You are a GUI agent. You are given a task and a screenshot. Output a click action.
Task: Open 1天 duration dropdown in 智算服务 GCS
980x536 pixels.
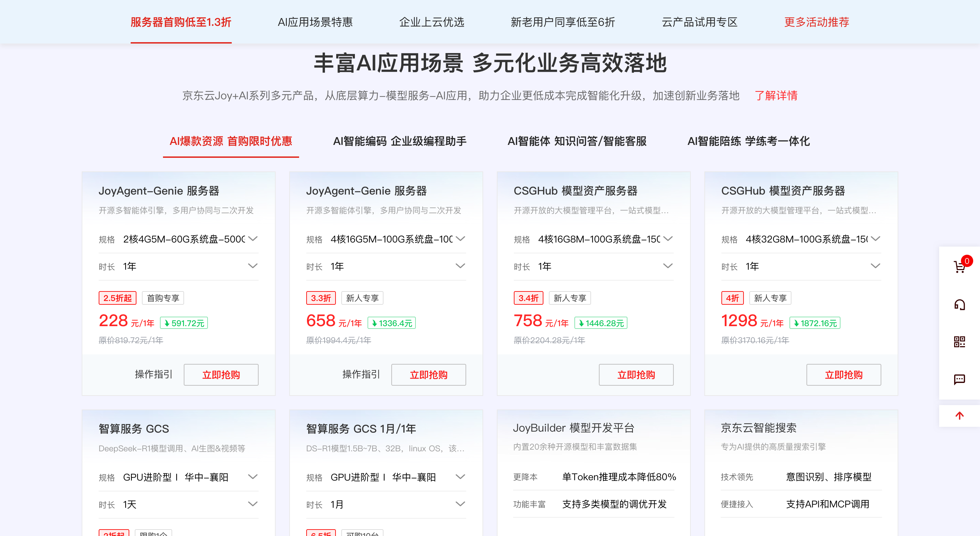(252, 504)
